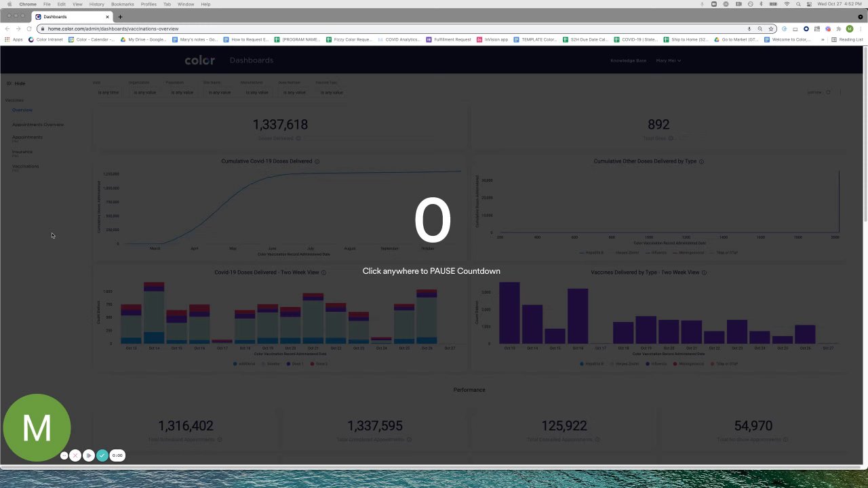Viewport: 868px width, 488px height.
Task: Open a new browser tab
Action: point(120,17)
